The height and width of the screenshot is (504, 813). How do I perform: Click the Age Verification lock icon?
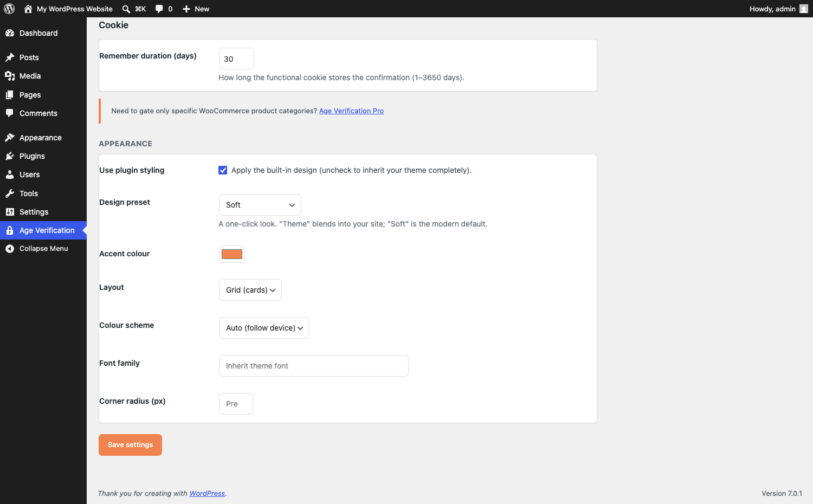pyautogui.click(x=10, y=230)
